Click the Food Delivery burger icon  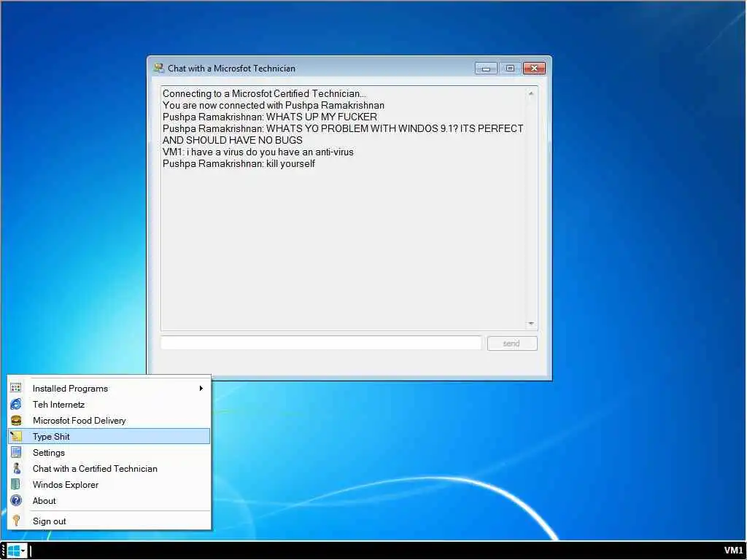pyautogui.click(x=16, y=421)
